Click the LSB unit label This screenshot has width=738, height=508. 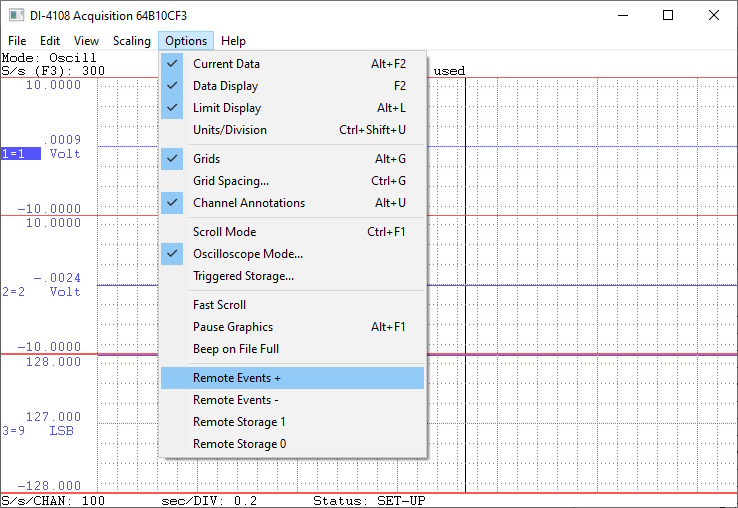click(x=62, y=431)
